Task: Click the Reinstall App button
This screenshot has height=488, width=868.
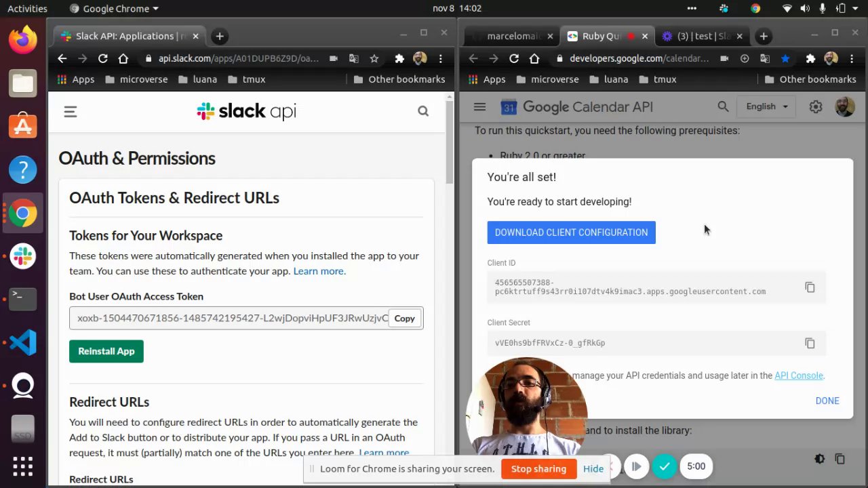Action: (x=106, y=351)
